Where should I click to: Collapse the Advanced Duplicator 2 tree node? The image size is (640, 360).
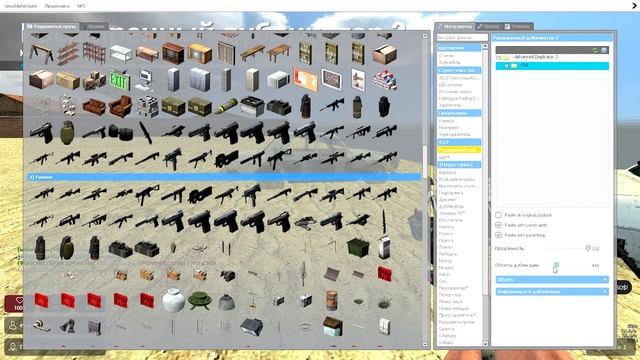point(498,58)
